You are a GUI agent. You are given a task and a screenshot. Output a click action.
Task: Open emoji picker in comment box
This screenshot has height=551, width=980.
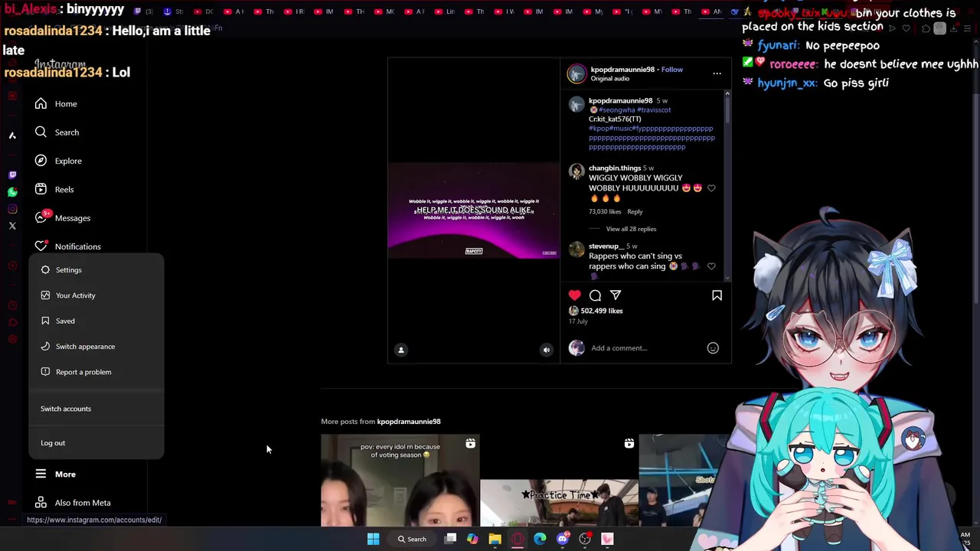(713, 348)
